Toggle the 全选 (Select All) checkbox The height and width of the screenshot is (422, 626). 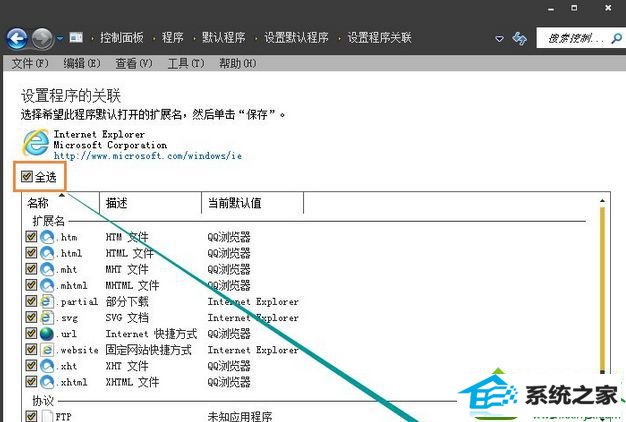pyautogui.click(x=27, y=177)
